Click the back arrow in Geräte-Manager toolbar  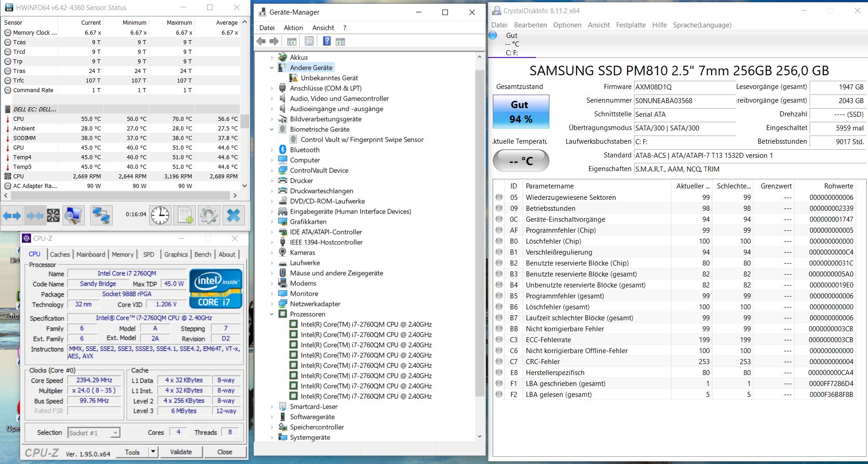coord(261,42)
